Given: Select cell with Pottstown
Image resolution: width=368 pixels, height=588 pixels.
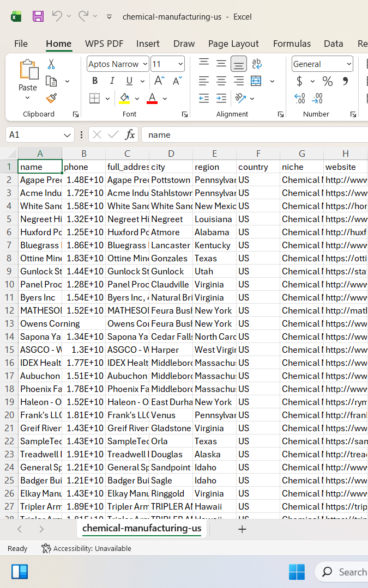Looking at the screenshot, I should [171, 180].
